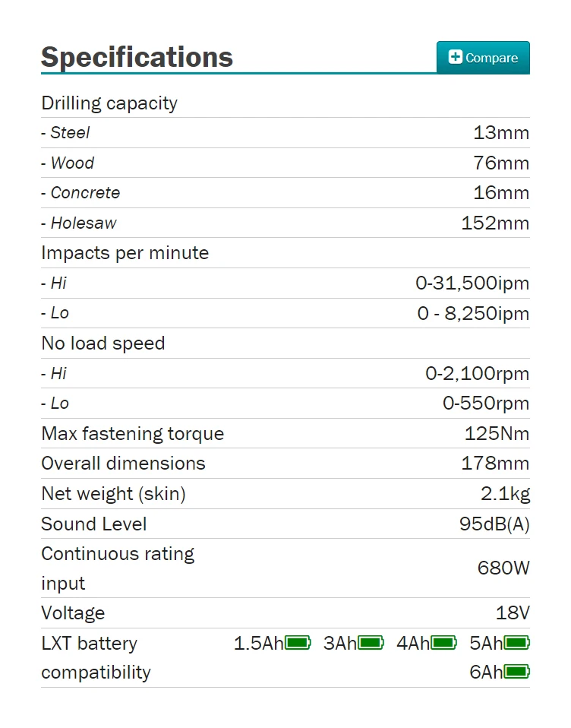571x728 pixels.
Task: Click the Net weight (skin) label
Action: coord(113,494)
